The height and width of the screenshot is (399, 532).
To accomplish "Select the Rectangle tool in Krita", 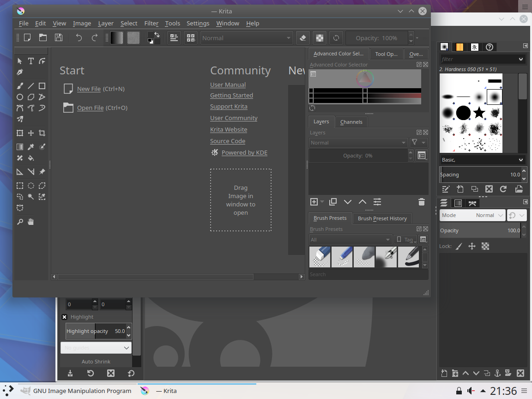I will coord(42,86).
